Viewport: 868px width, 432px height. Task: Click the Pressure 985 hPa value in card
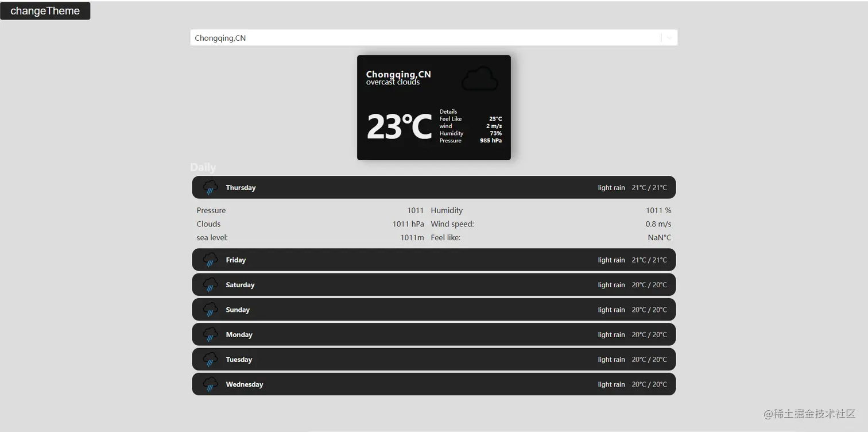tap(491, 141)
